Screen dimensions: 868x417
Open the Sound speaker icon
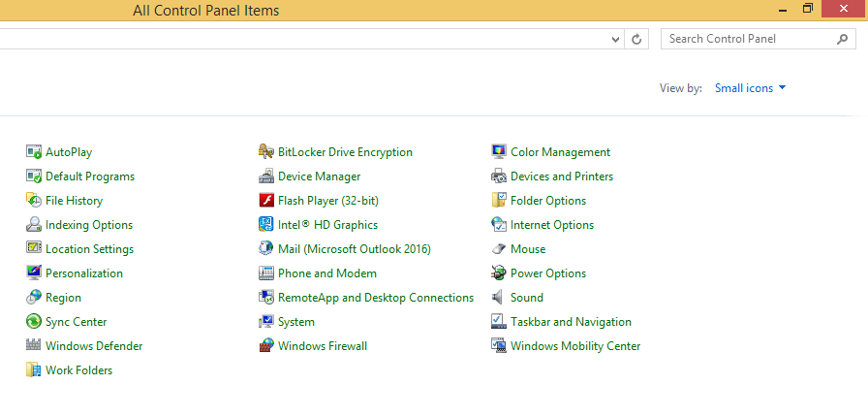point(499,297)
